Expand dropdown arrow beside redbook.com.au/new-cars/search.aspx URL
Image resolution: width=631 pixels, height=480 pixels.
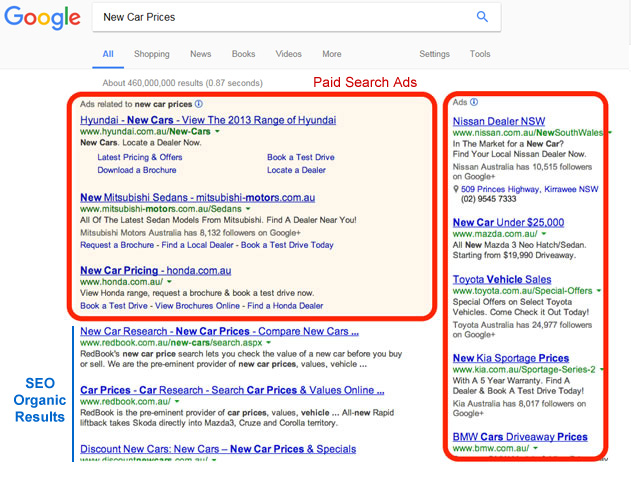pos(268,343)
